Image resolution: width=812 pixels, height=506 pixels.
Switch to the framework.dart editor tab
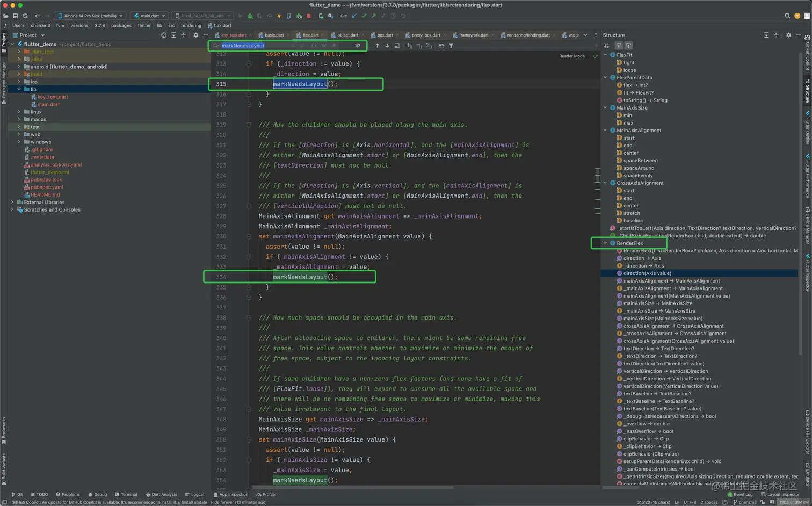[473, 35]
